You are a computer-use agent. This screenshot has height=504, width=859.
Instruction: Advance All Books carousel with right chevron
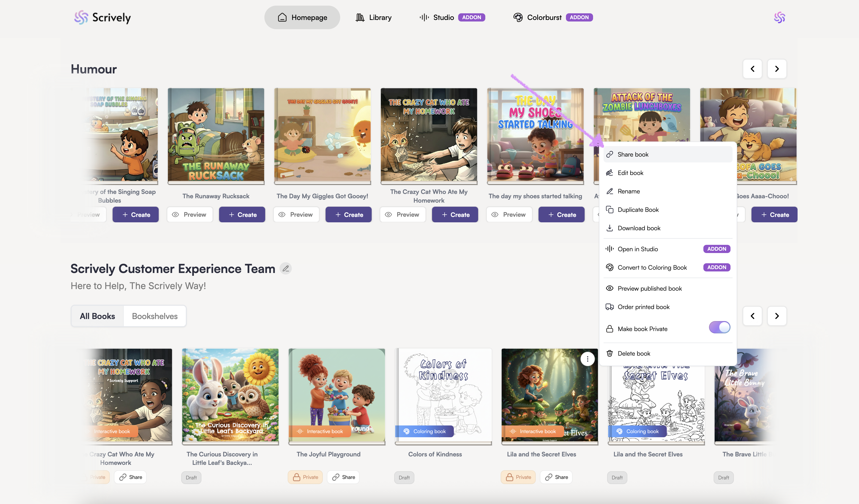click(777, 316)
